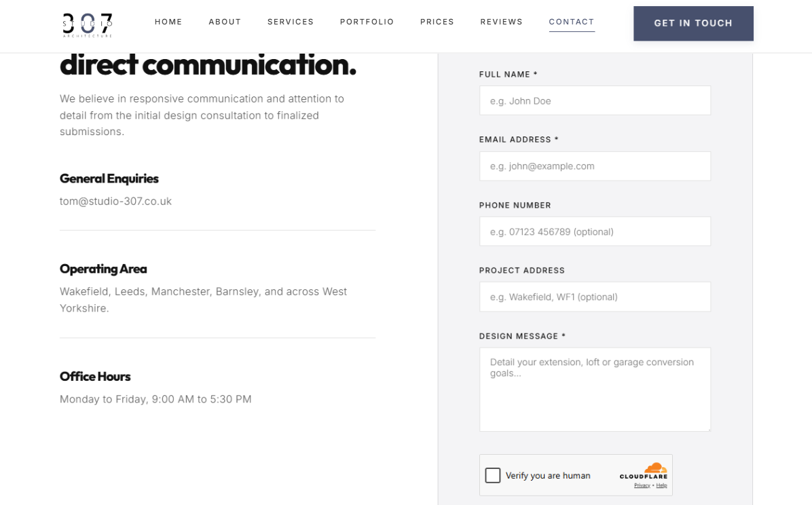Click the direct communication headline
Viewport: 812px width, 505px height.
208,65
